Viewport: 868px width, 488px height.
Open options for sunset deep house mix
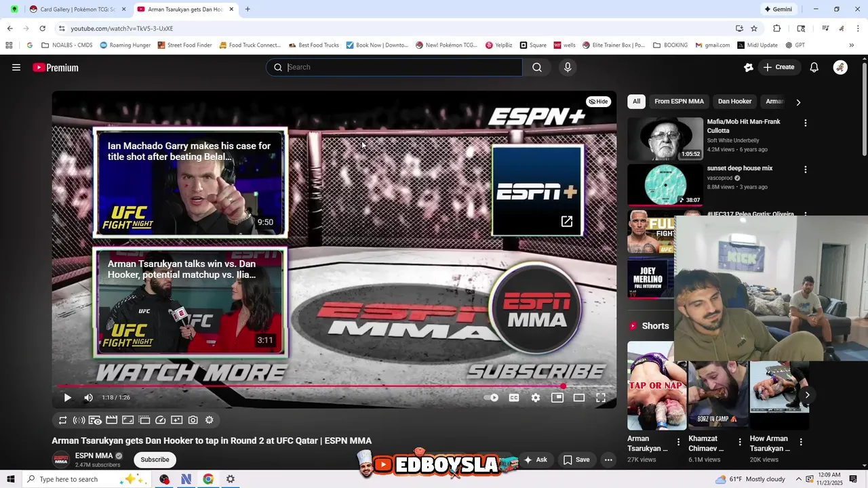806,169
